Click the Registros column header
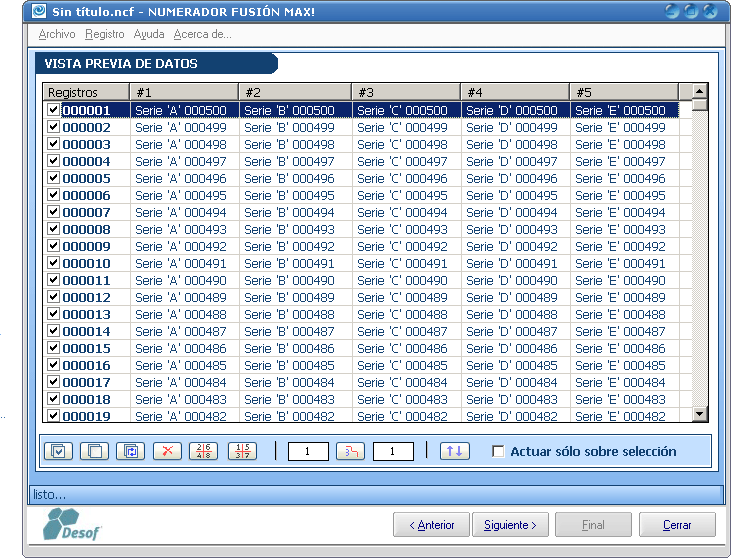Viewport: 731px width, 558px height. tap(86, 92)
